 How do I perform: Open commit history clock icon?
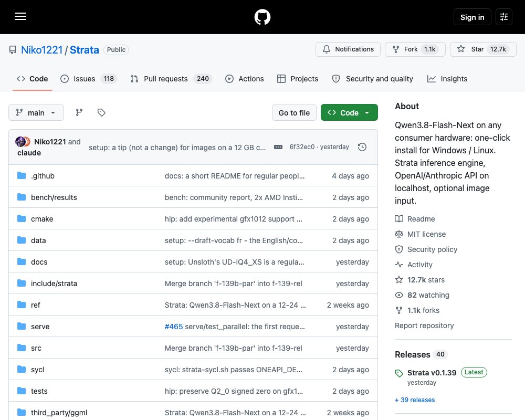[x=362, y=147]
